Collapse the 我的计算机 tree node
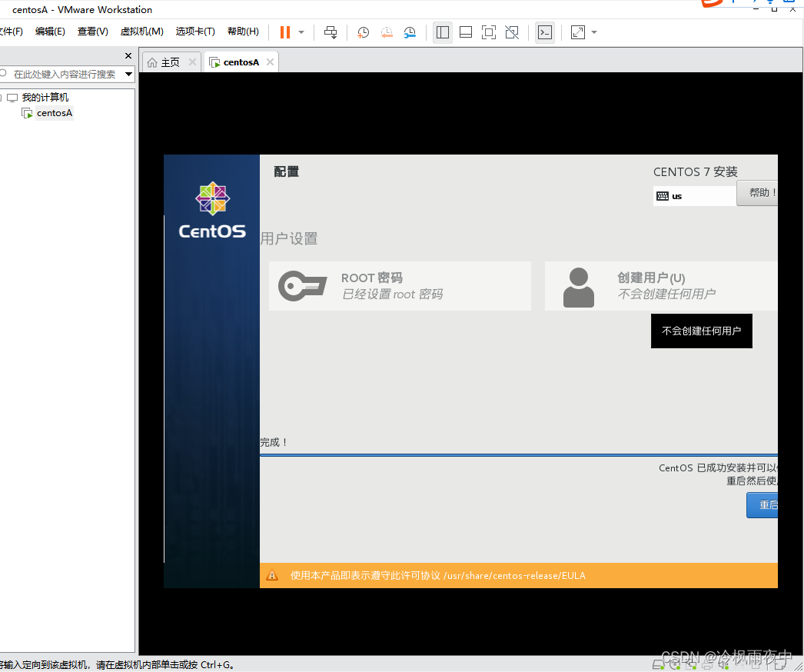 1,98
